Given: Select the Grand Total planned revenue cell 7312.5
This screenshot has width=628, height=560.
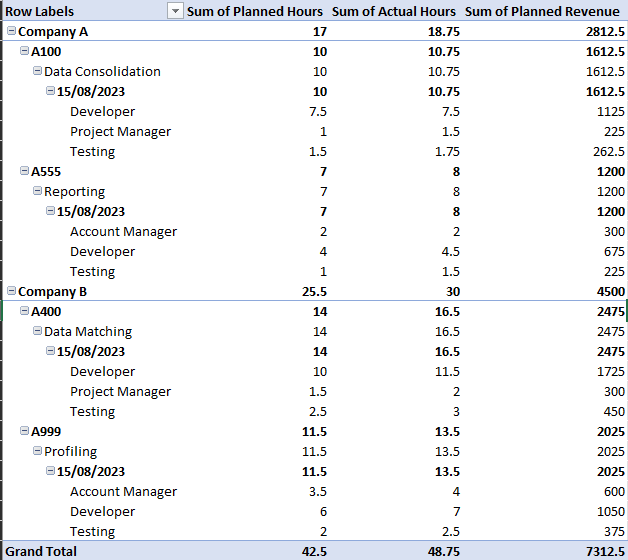Looking at the screenshot, I should [x=600, y=551].
